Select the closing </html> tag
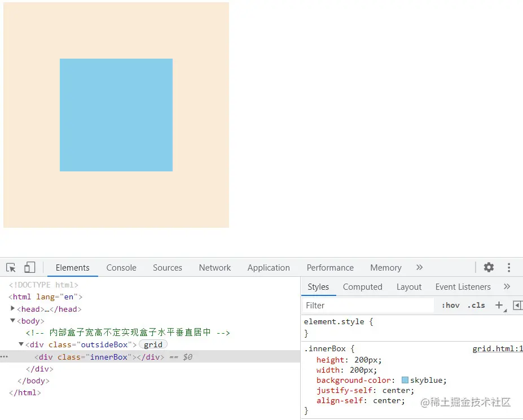Image resolution: width=523 pixels, height=420 pixels. point(25,393)
